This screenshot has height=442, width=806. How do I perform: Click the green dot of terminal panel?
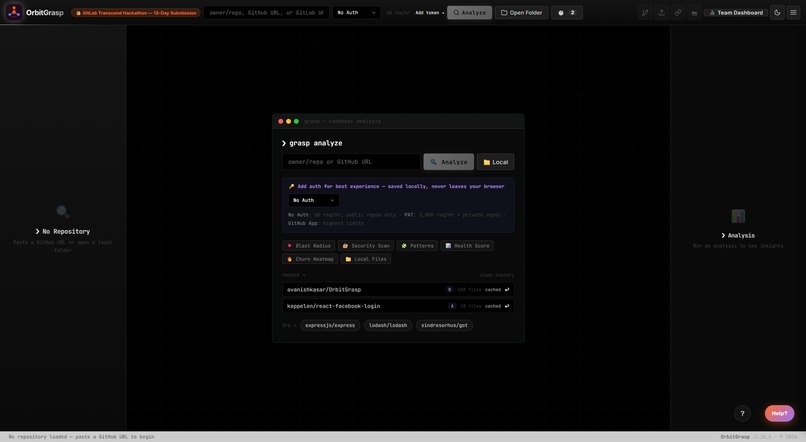[x=296, y=121]
